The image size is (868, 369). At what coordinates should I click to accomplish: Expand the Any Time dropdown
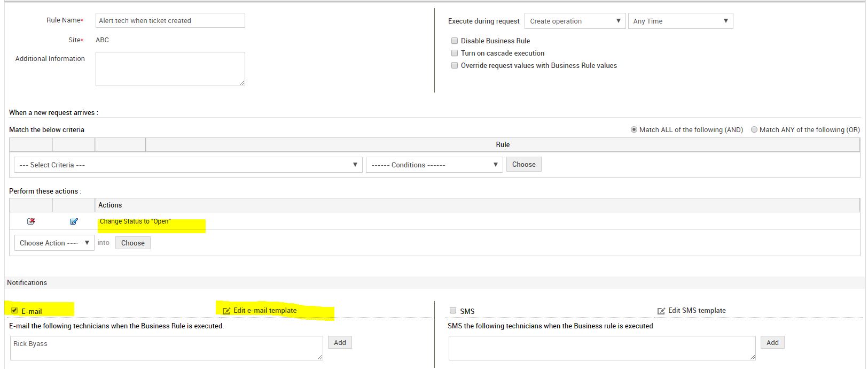(x=680, y=21)
